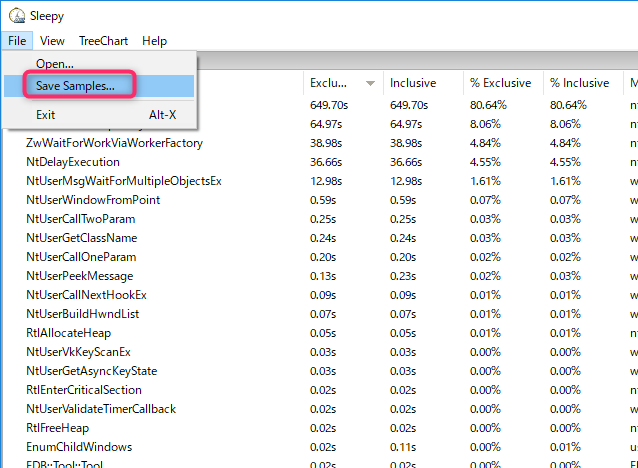Click the 4.84% exclusive cell for ZwWaitForWorkViaWorkerFactory
The height and width of the screenshot is (468, 638).
pos(485,143)
